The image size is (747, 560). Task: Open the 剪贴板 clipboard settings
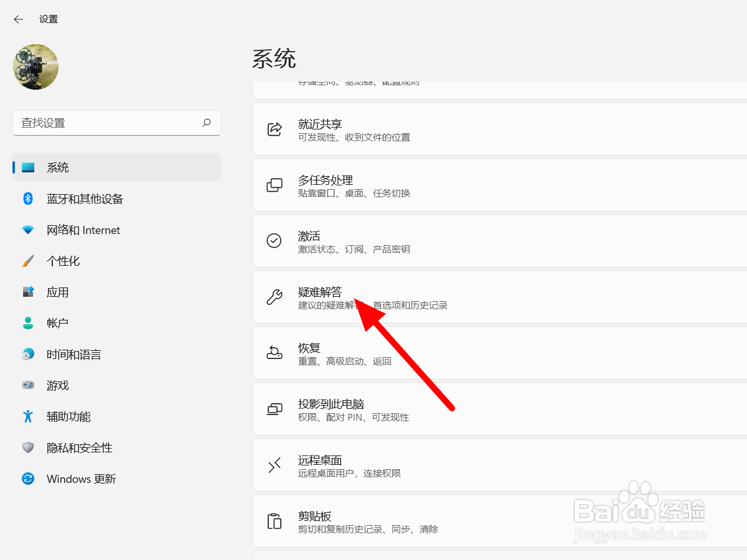436,521
